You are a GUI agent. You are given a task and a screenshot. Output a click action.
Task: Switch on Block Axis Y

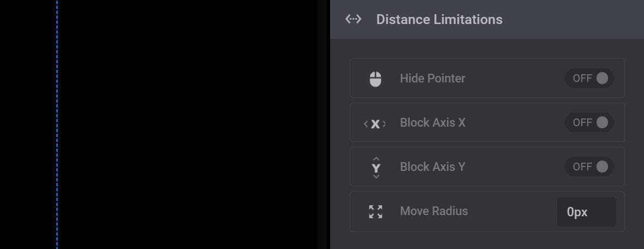(x=589, y=167)
